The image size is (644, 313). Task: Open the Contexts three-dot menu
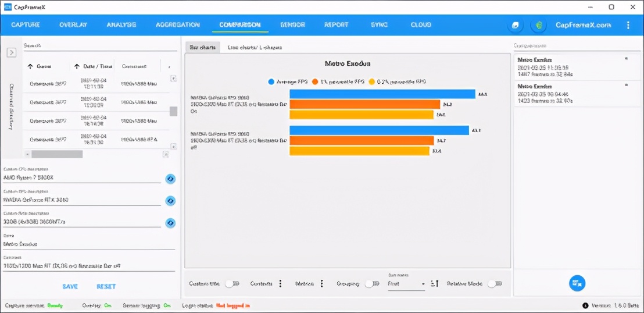click(281, 284)
